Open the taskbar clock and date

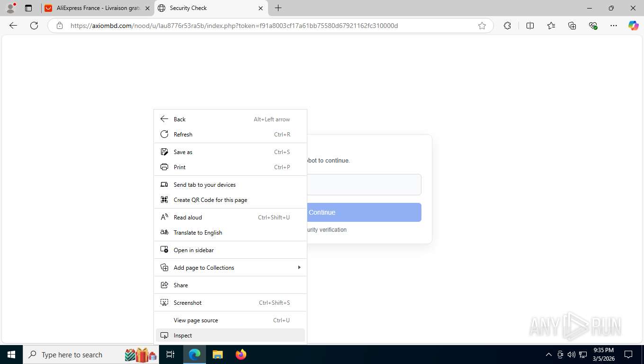click(x=603, y=355)
